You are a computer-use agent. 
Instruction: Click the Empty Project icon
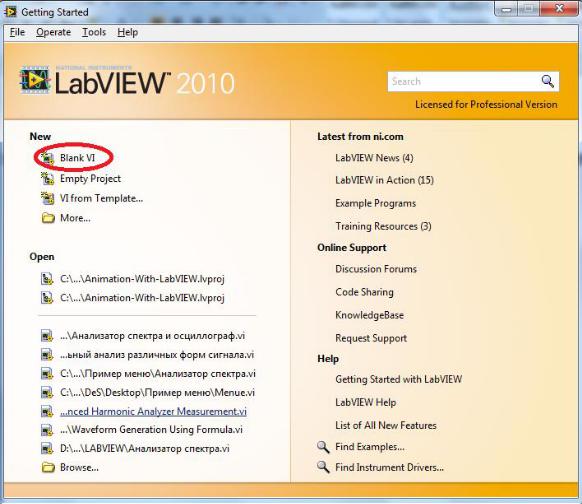click(x=47, y=179)
